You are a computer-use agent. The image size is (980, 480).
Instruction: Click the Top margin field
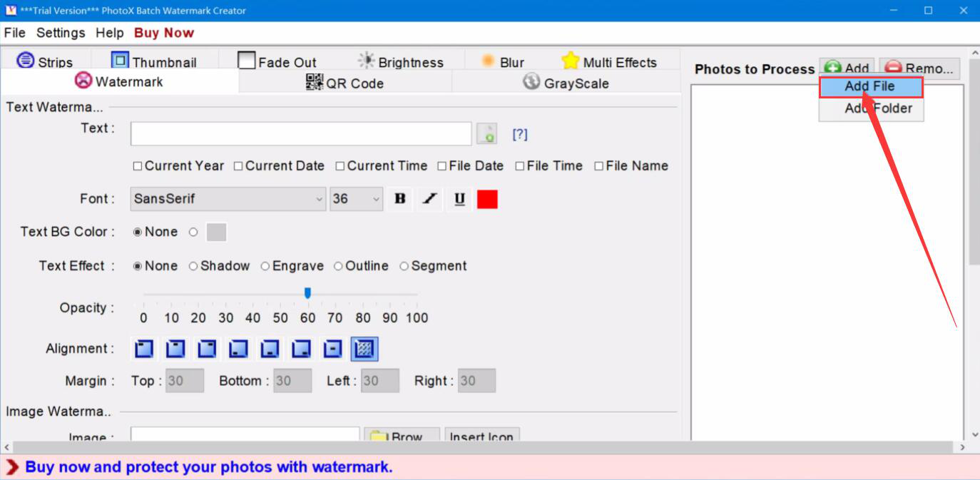pyautogui.click(x=185, y=381)
